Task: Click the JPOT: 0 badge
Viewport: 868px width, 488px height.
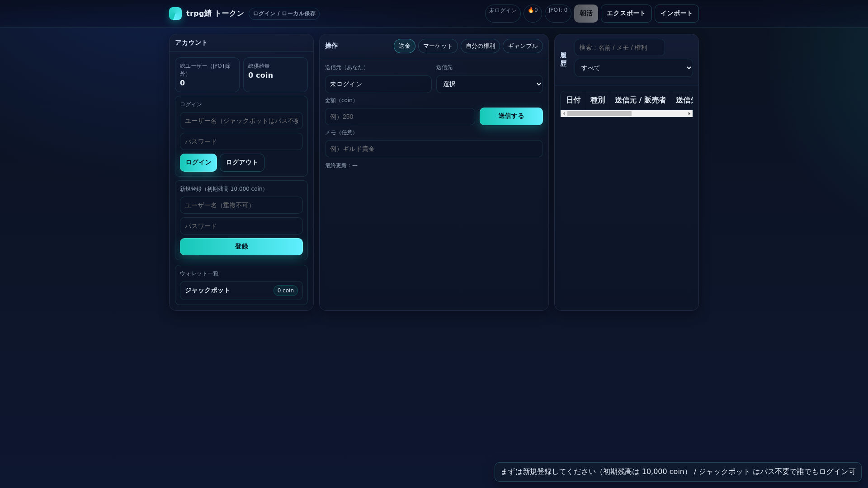Action: (x=558, y=14)
